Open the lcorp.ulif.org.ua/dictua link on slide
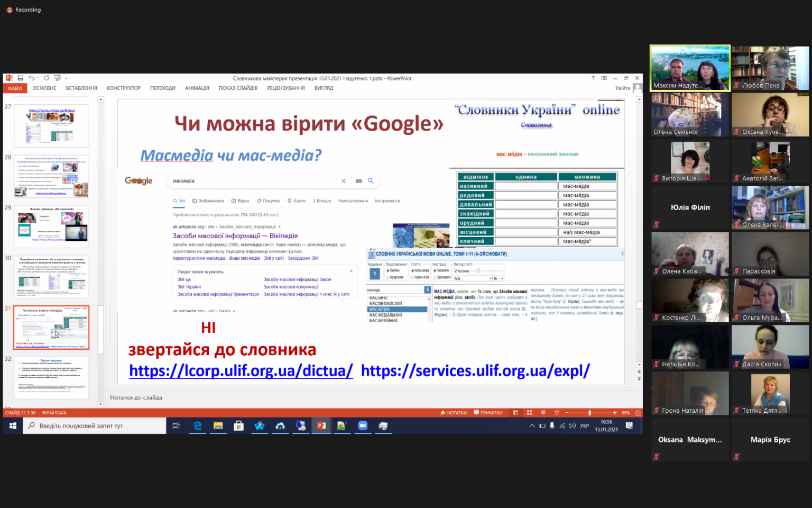Image resolution: width=812 pixels, height=508 pixels. coord(241,371)
